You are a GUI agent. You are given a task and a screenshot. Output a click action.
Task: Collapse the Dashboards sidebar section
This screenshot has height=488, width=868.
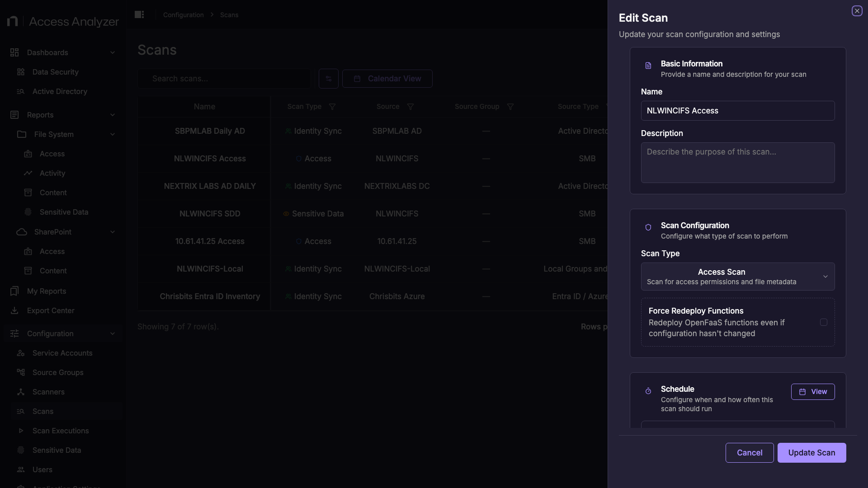(x=113, y=52)
